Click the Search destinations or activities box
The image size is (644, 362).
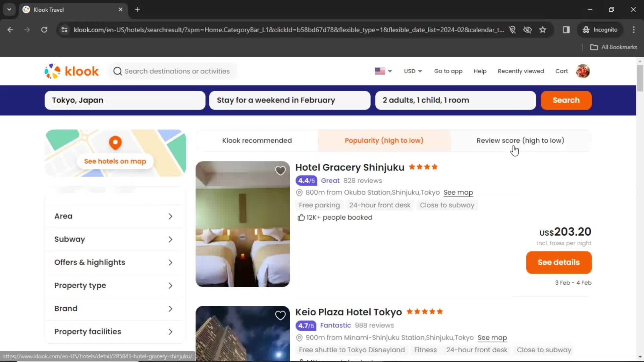[173, 71]
